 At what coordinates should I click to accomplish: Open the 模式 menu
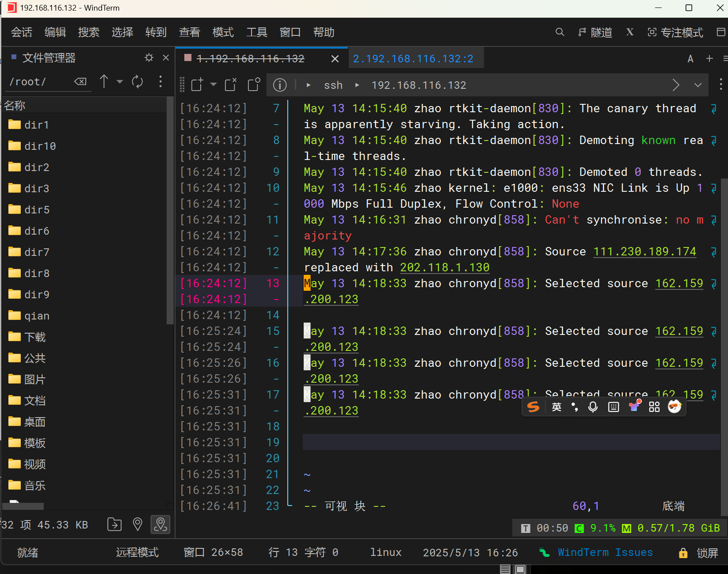point(223,32)
